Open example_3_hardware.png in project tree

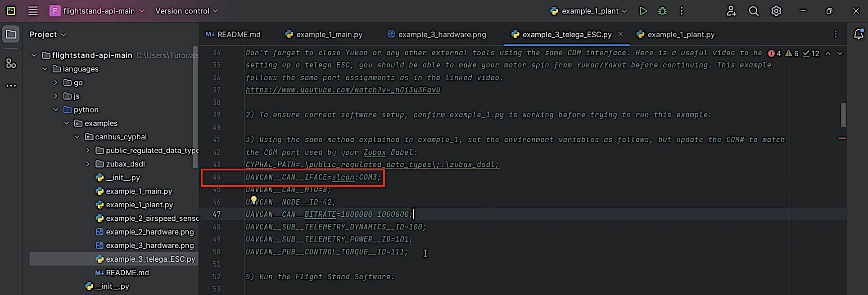pos(145,246)
